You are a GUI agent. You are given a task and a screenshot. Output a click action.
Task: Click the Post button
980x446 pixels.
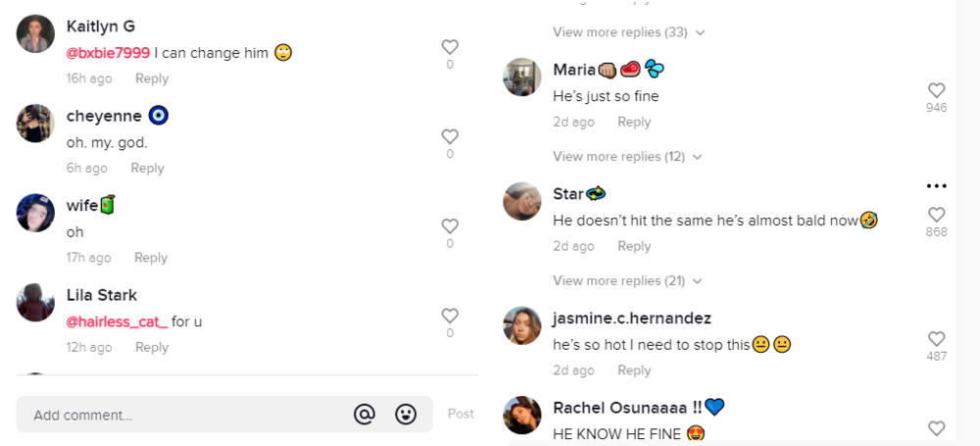[461, 414]
